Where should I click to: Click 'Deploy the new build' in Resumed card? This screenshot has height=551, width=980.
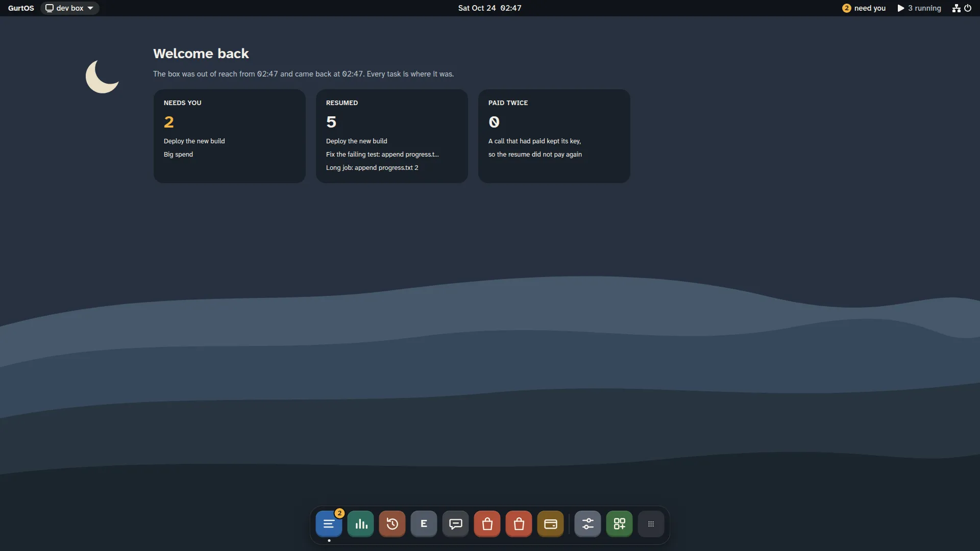357,141
